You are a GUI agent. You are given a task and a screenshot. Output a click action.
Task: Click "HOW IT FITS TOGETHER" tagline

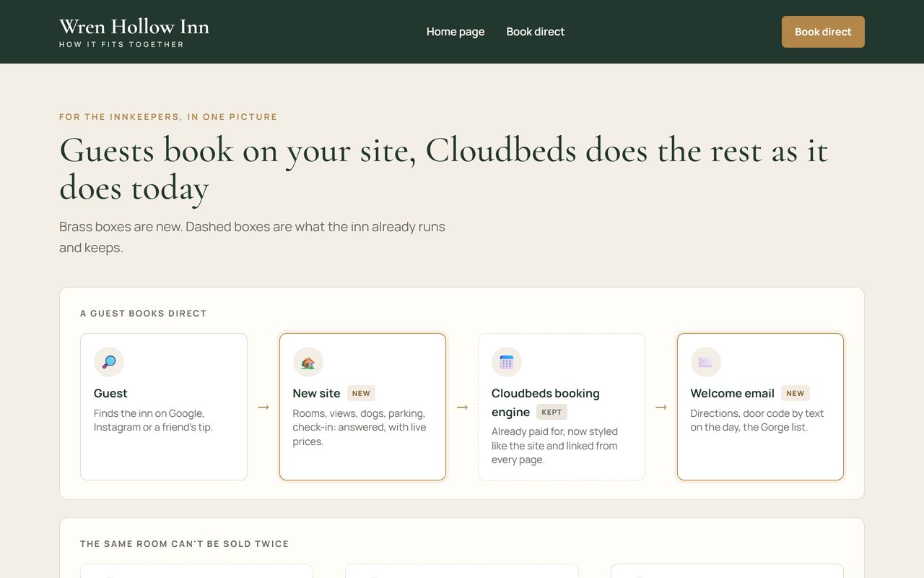121,45
